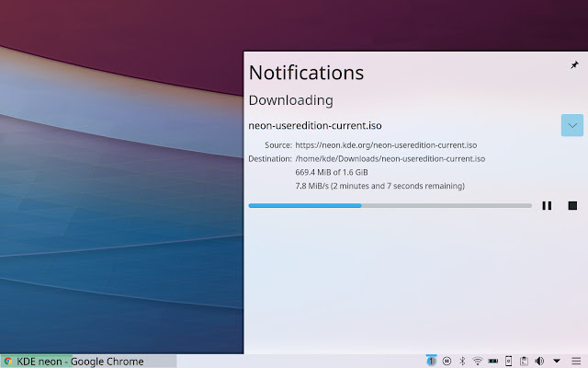Pin the Notifications popup open

point(574,65)
